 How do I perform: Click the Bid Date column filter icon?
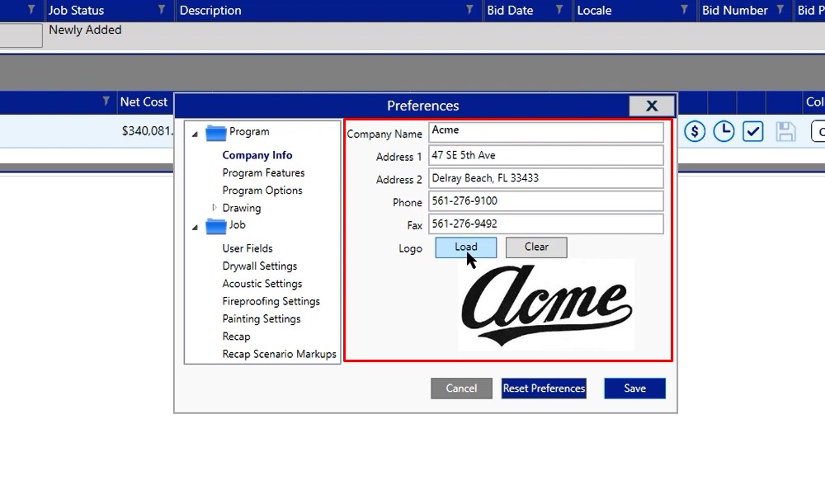[x=559, y=10]
